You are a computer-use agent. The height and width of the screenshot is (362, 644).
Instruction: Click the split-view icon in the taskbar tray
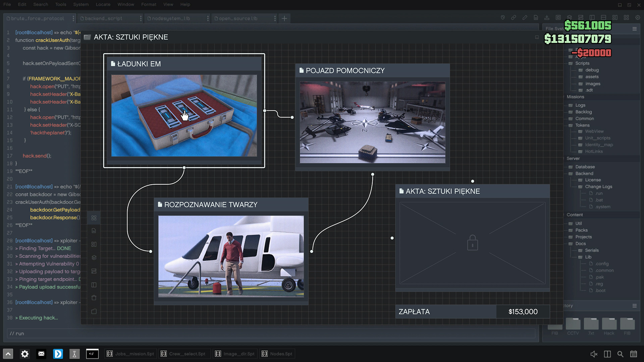pyautogui.click(x=607, y=354)
